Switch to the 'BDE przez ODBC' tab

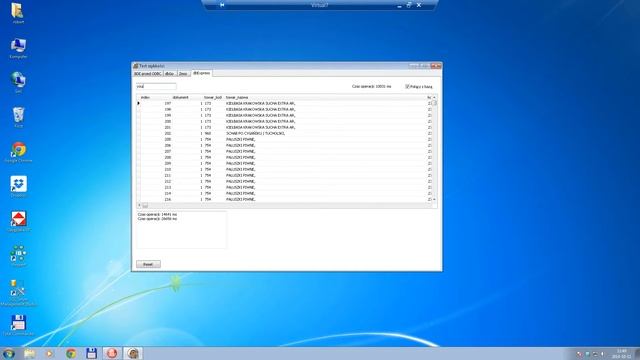pos(147,73)
